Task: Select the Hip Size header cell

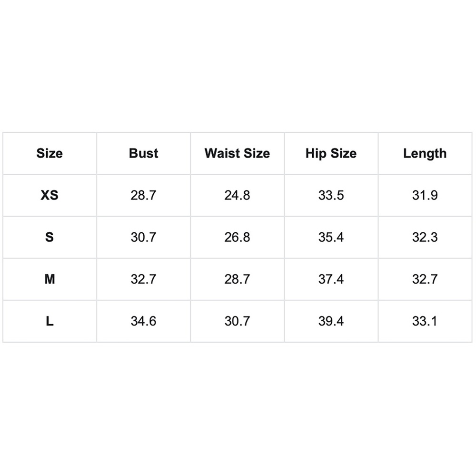Action: tap(331, 153)
